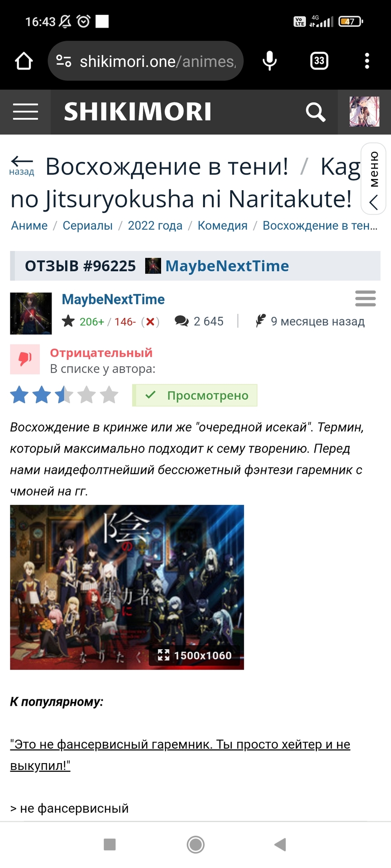Open the Shikimori hamburger menu
The height and width of the screenshot is (868, 391).
tap(25, 112)
